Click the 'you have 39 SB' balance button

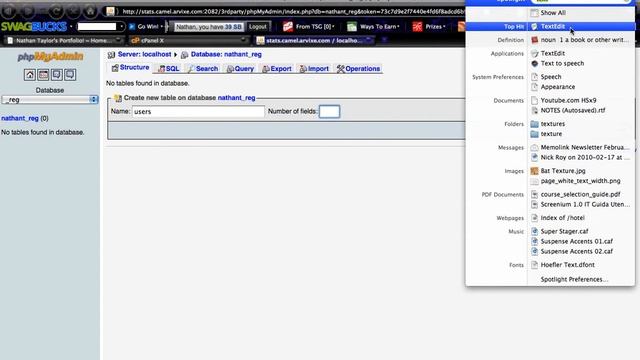click(x=208, y=27)
